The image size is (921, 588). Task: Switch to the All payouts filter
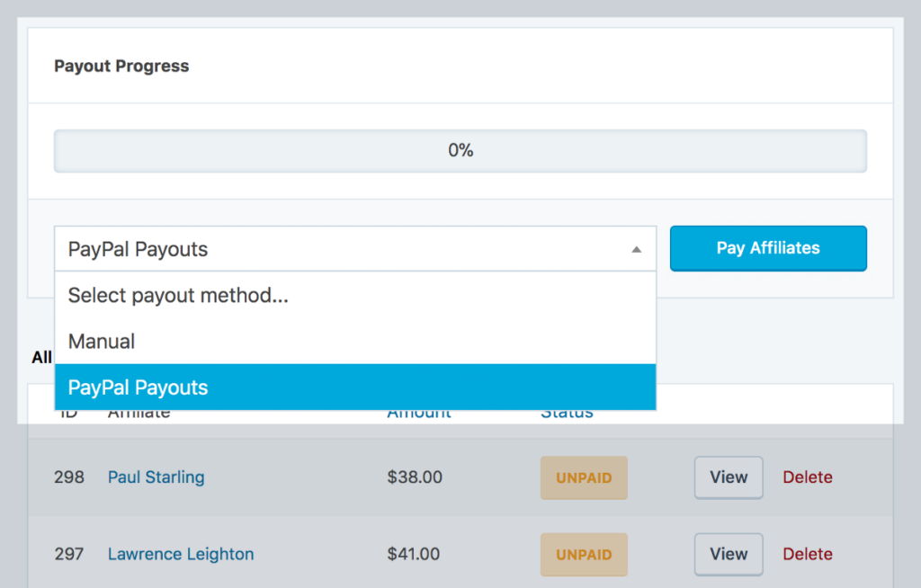pos(41,358)
